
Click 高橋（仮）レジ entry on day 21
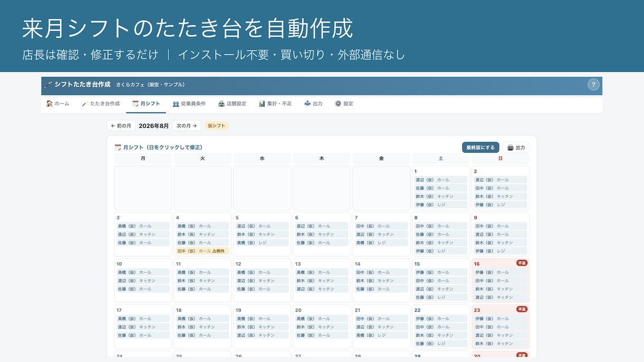[381, 335]
